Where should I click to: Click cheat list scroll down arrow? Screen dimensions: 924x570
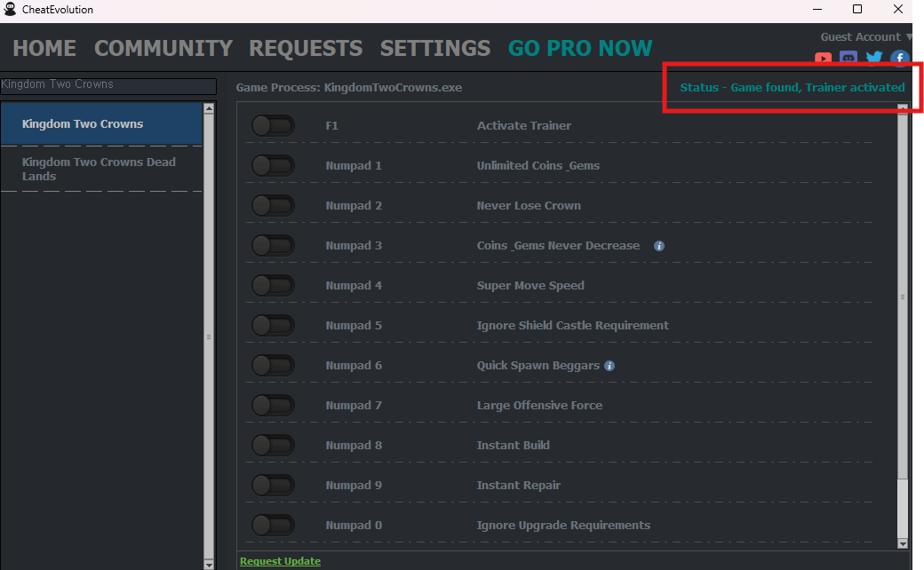point(902,544)
